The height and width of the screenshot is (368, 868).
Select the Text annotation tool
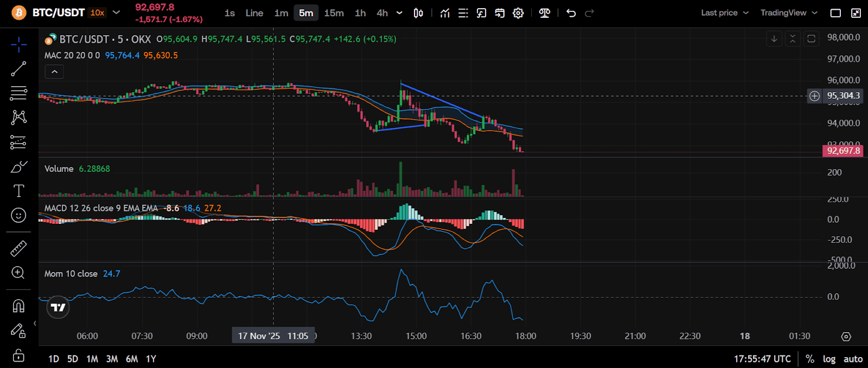coord(18,191)
